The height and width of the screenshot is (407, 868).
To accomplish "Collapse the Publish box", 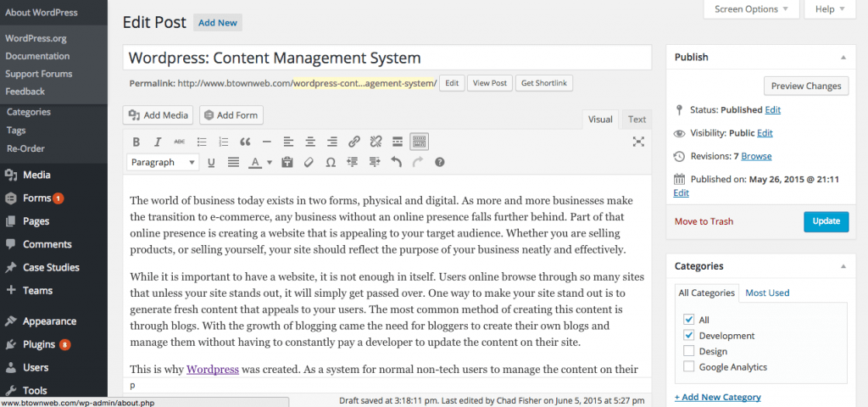I will 843,58.
